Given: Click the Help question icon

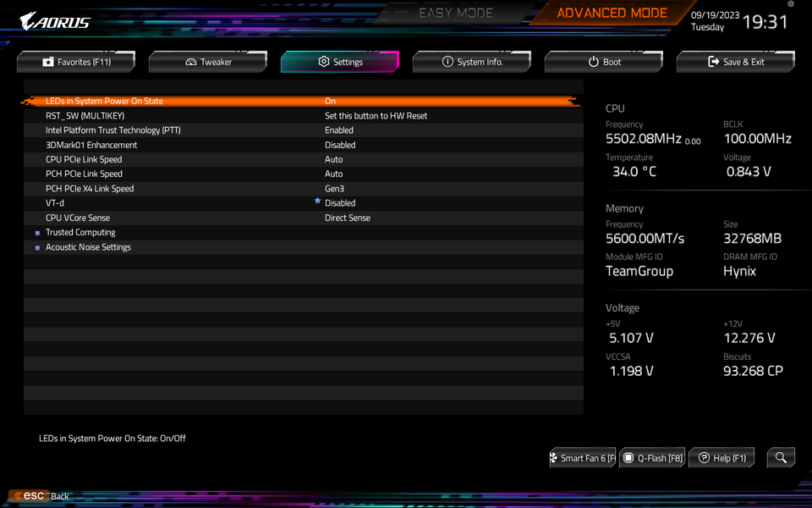Looking at the screenshot, I should pos(704,457).
